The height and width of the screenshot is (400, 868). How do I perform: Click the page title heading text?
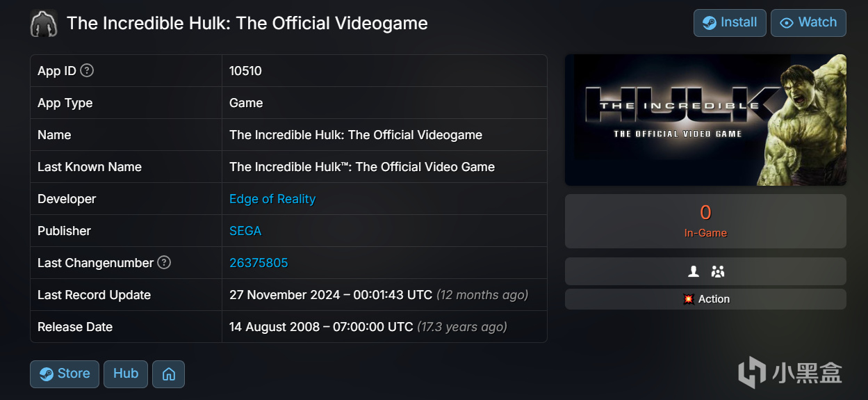(247, 23)
